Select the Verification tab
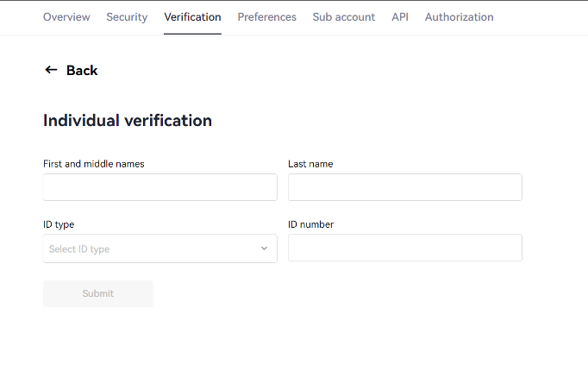The width and height of the screenshot is (588, 371). click(x=192, y=17)
